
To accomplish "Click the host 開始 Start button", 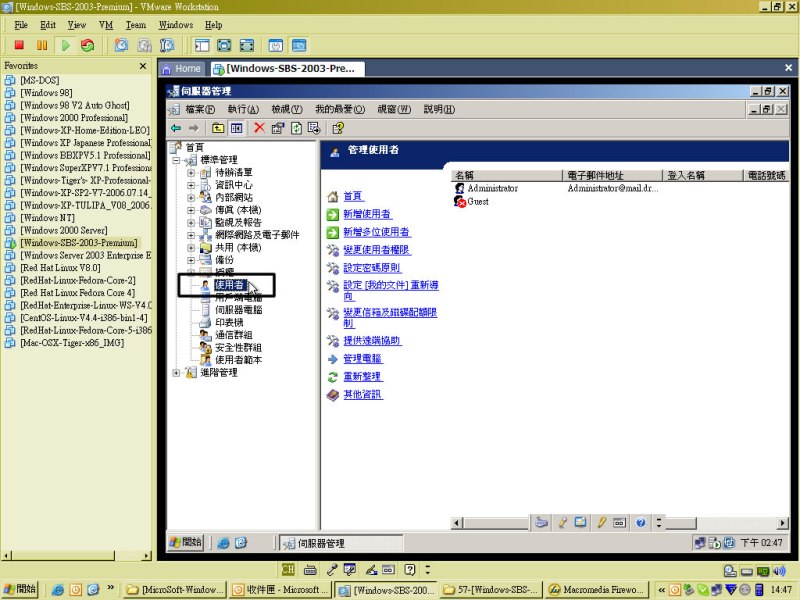I will click(x=20, y=589).
